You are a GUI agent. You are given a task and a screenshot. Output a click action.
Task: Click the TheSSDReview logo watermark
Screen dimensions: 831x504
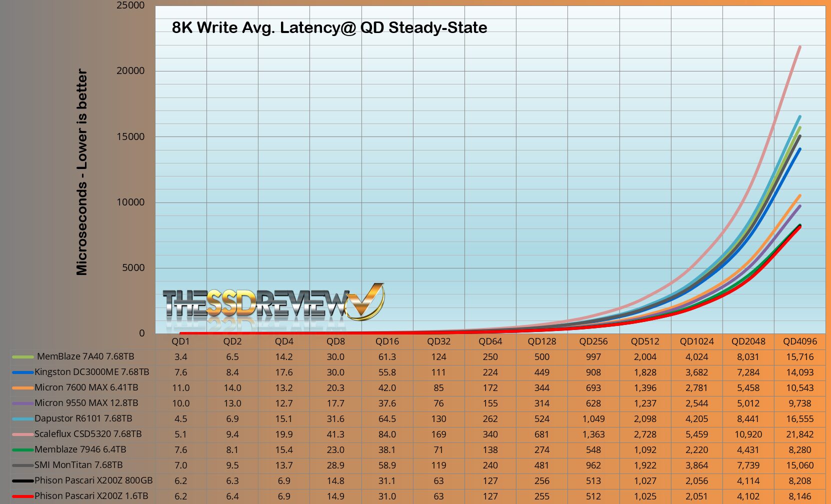click(272, 303)
